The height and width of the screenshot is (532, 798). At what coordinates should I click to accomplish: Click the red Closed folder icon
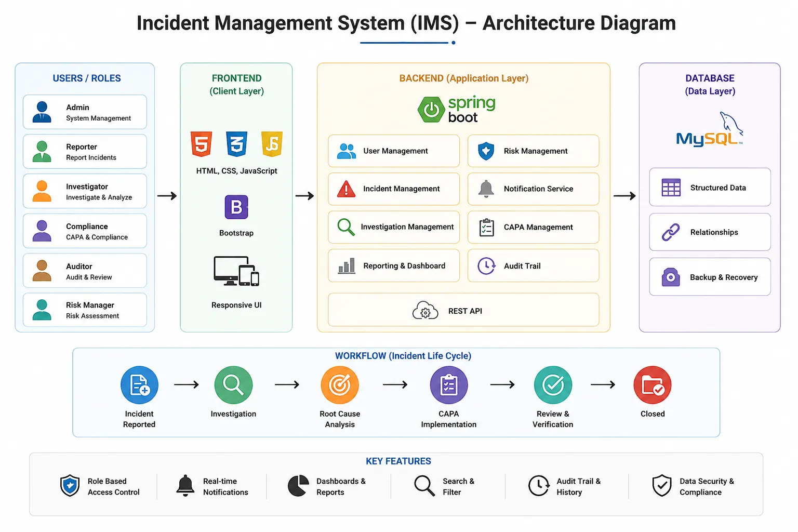click(x=653, y=385)
